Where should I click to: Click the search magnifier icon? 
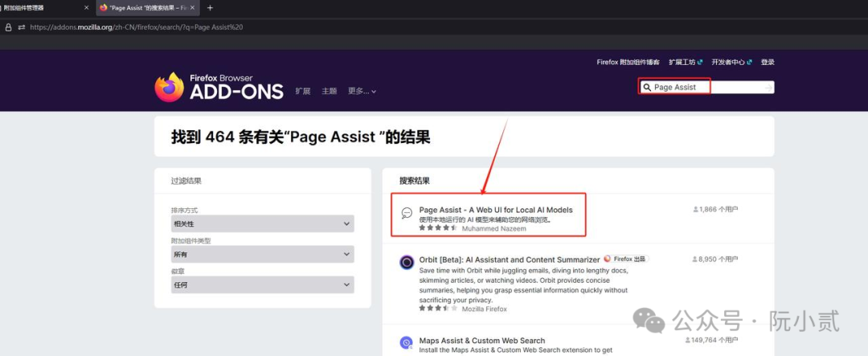[x=646, y=88]
